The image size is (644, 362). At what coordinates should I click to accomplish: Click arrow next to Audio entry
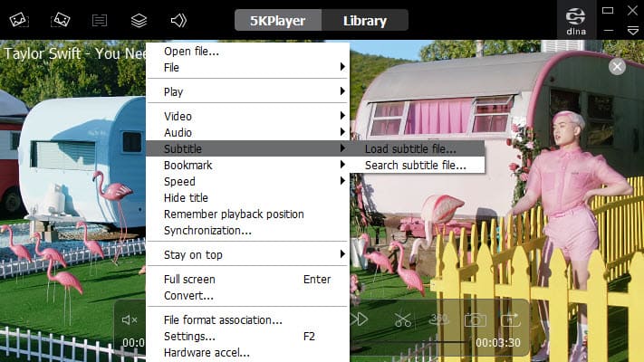point(342,132)
